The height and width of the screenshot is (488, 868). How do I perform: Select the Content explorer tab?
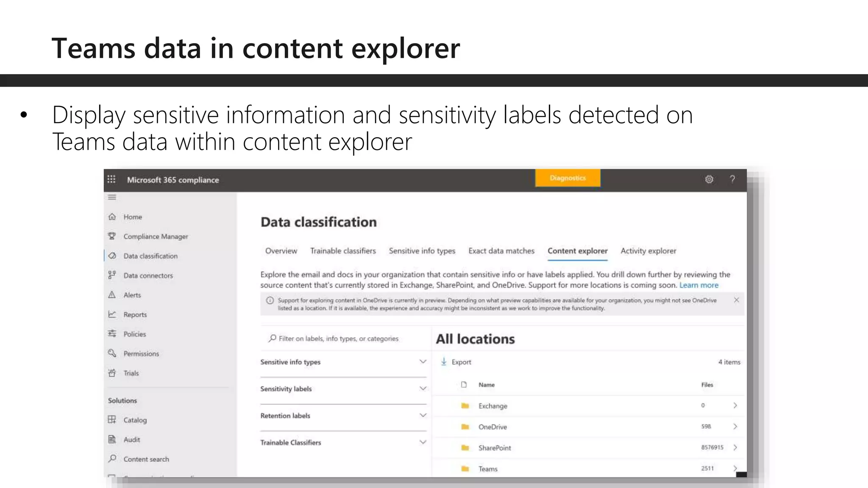point(577,251)
